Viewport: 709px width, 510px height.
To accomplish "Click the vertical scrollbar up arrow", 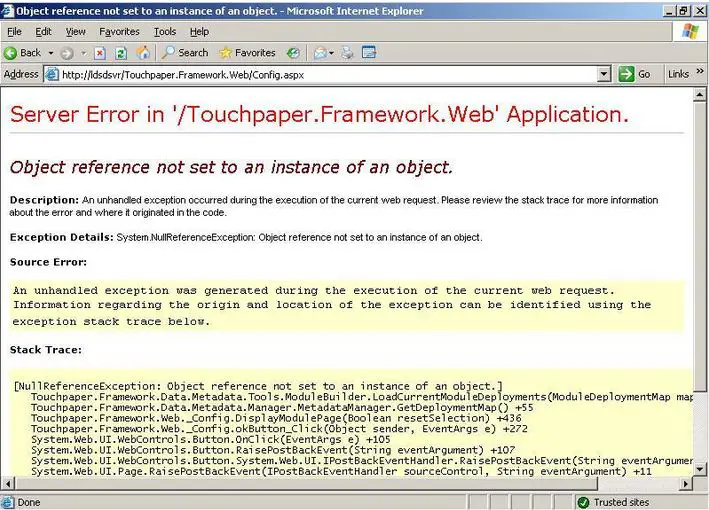I will pos(699,95).
